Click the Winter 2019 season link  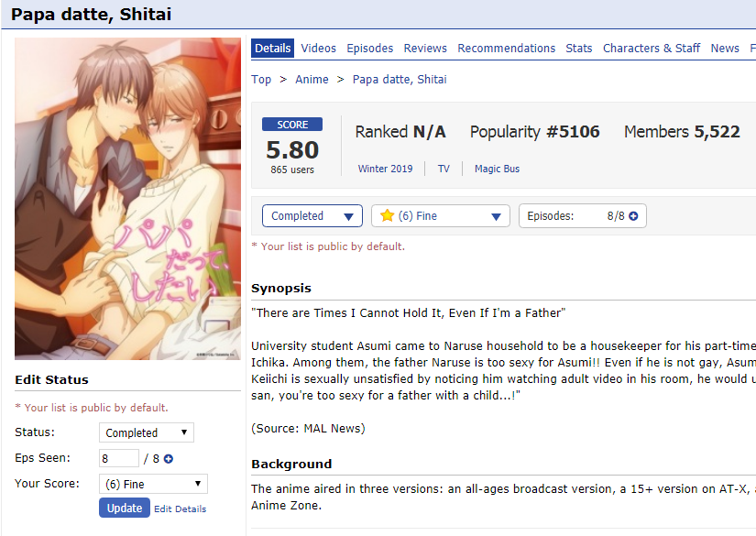click(385, 169)
